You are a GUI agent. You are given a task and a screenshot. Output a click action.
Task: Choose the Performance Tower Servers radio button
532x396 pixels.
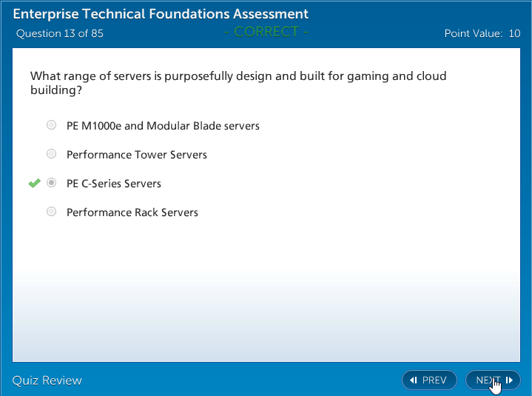click(51, 154)
